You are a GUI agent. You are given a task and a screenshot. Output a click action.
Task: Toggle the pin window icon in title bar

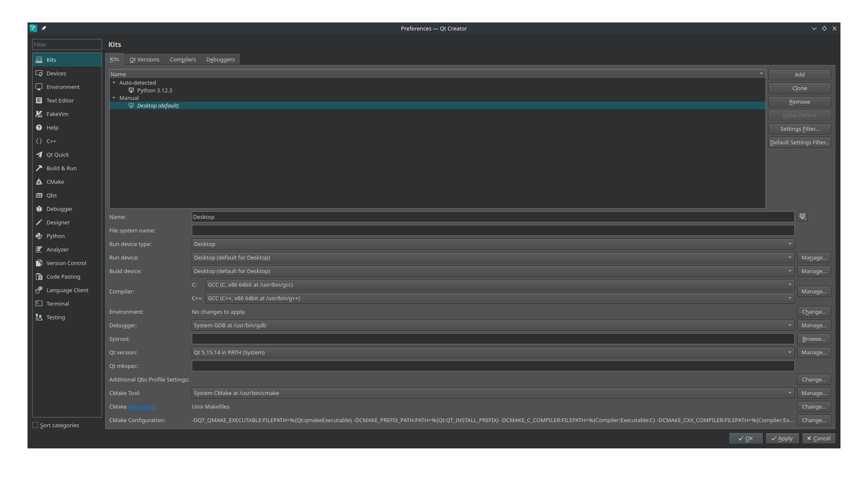click(44, 28)
